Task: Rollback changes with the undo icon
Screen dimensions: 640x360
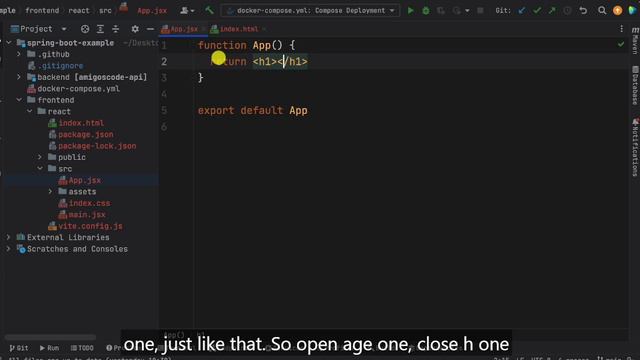Action: coord(583,11)
